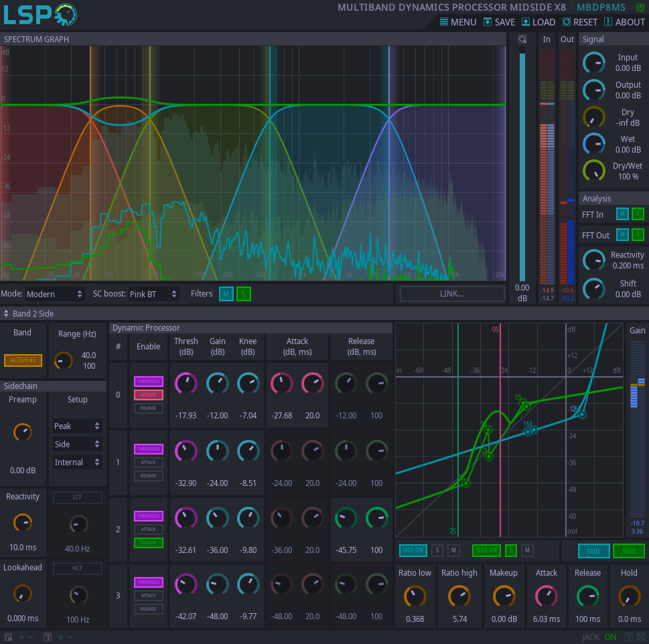This screenshot has width=649, height=644.
Task: Toggle the Filters M button
Action: point(226,294)
